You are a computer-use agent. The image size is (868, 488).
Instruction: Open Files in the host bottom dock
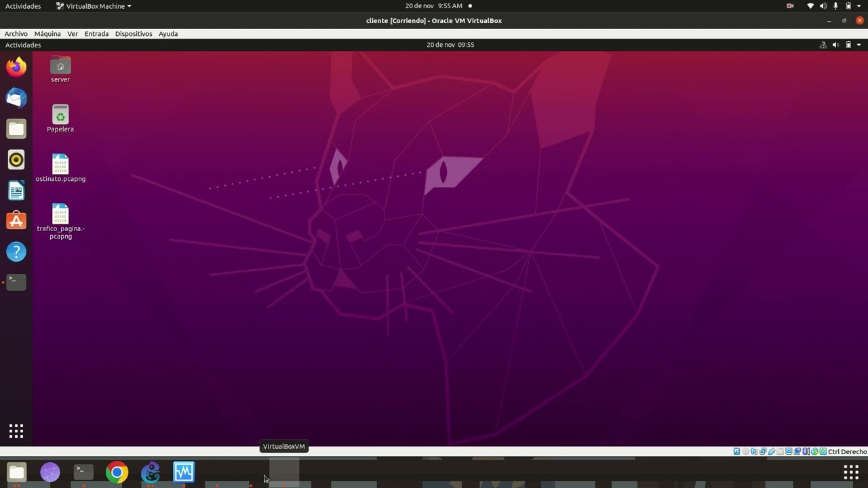17,472
